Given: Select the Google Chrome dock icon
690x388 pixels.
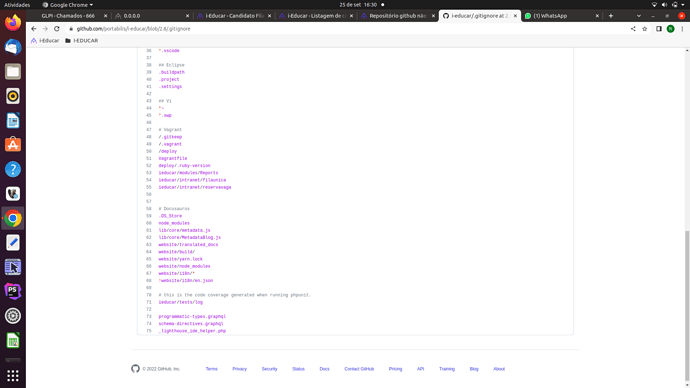Looking at the screenshot, I should point(13,218).
